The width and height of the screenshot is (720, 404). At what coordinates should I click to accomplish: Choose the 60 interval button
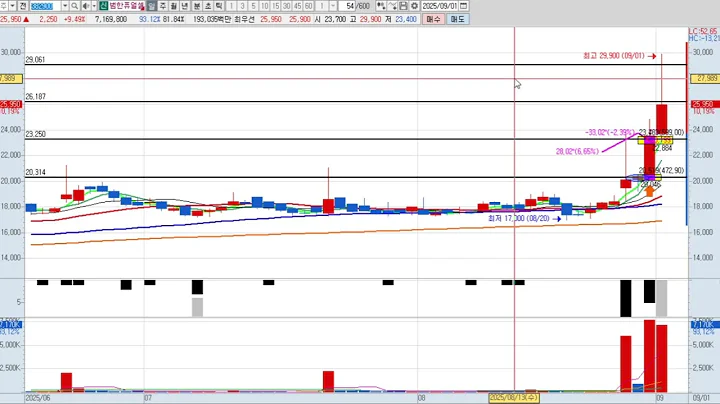(x=309, y=6)
